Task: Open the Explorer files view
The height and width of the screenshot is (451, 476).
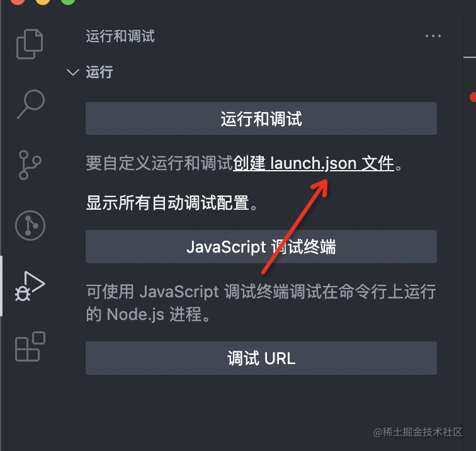Action: pos(30,44)
